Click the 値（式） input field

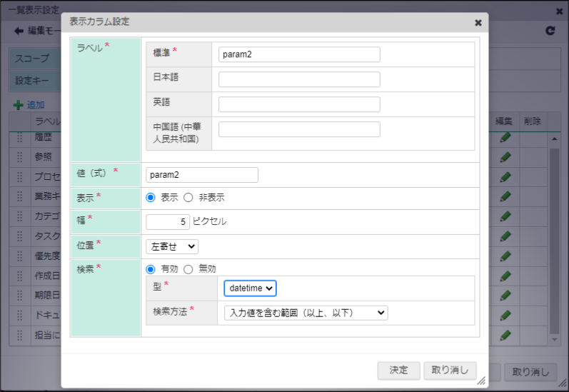[x=202, y=175]
